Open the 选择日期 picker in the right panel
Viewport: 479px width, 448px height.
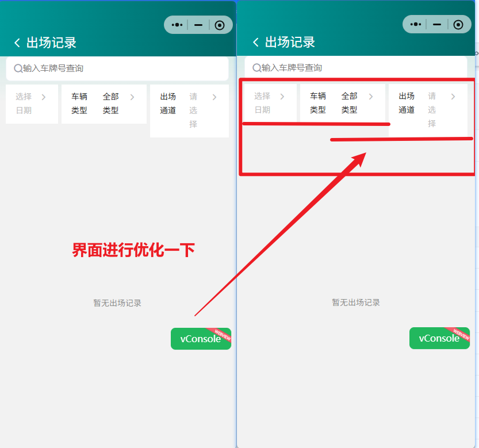click(x=270, y=103)
